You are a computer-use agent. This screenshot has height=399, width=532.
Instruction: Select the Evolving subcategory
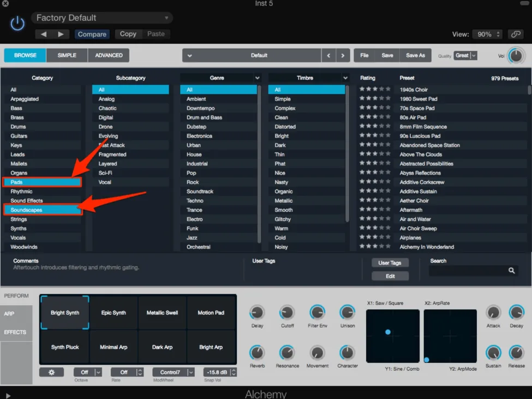click(x=130, y=136)
